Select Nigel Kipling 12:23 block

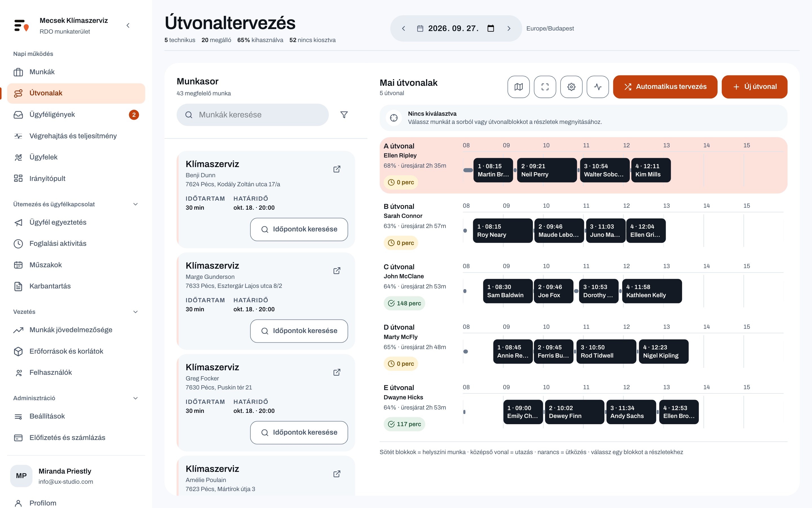coord(664,352)
